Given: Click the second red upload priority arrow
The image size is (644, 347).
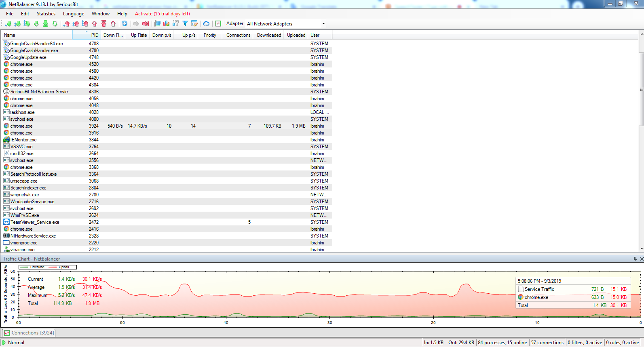Looking at the screenshot, I should pyautogui.click(x=76, y=24).
